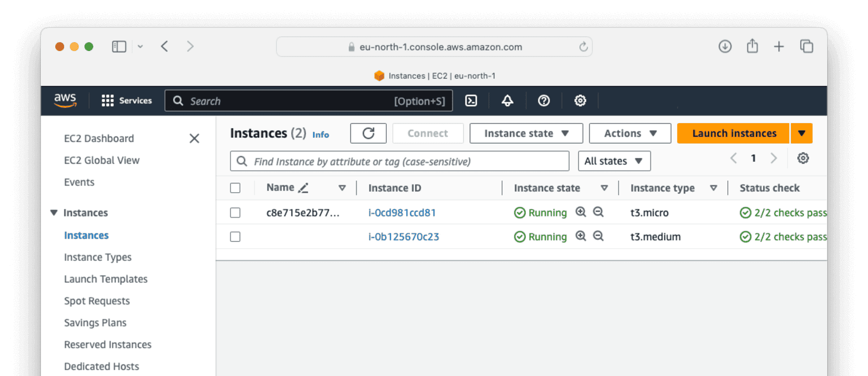Launch CloudShell terminal icon
The image size is (868, 376).
click(x=471, y=100)
